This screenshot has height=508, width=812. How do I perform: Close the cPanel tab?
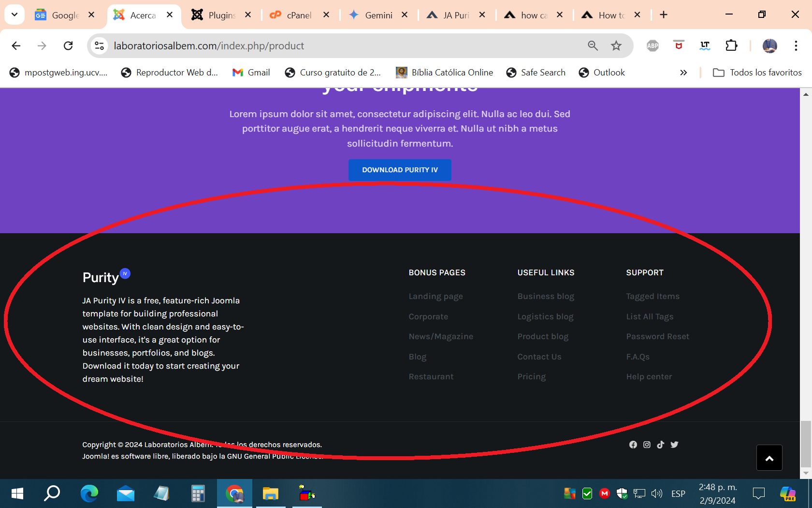tap(326, 15)
